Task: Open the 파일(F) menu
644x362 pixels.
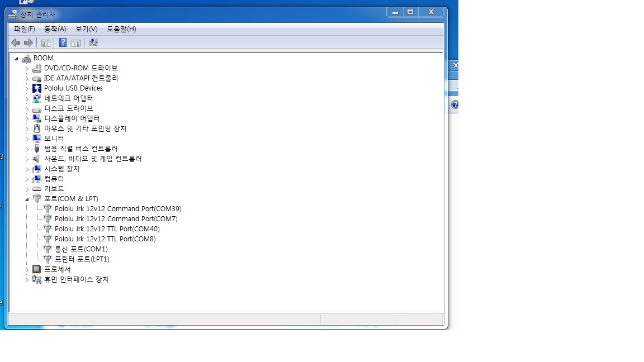Action: (x=25, y=29)
